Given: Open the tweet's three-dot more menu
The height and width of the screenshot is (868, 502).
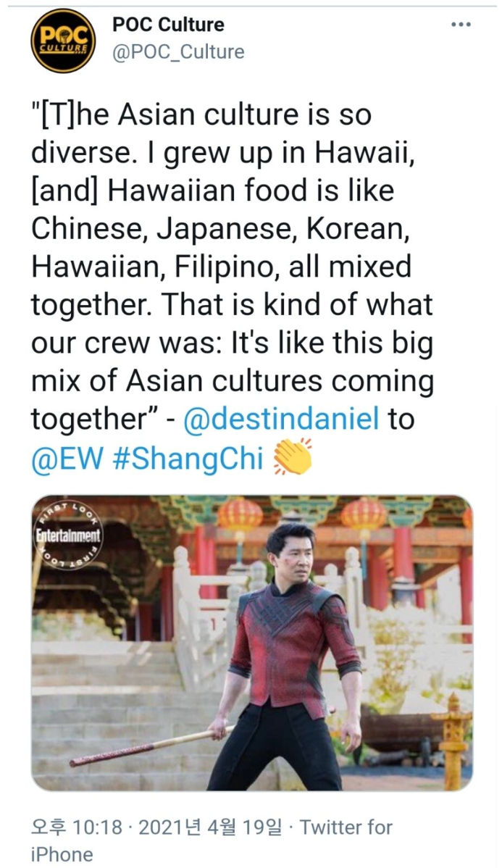Looking at the screenshot, I should tap(461, 25).
